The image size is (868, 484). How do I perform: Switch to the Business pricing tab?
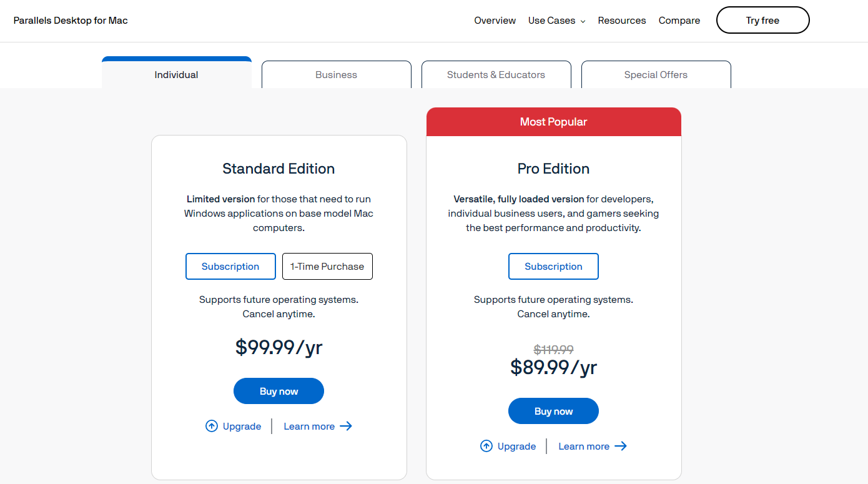pos(336,74)
